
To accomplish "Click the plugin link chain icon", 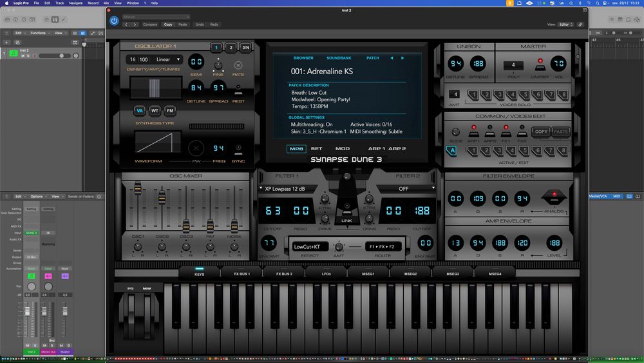I will click(580, 25).
